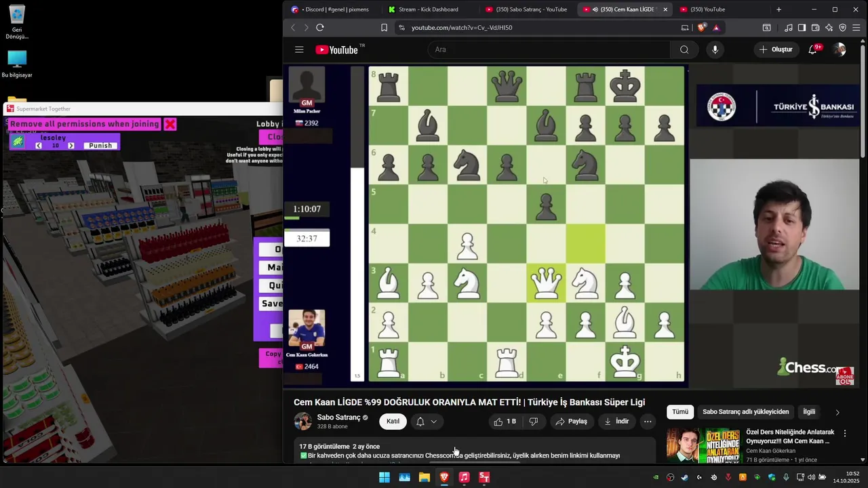Switch to Stream - Kick Dashboard tab
The height and width of the screenshot is (488, 868).
(x=429, y=9)
